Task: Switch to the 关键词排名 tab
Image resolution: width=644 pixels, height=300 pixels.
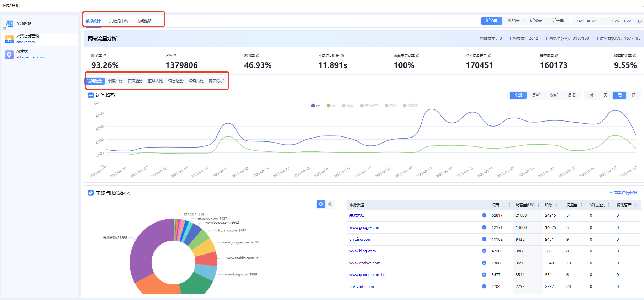Action: (118, 21)
